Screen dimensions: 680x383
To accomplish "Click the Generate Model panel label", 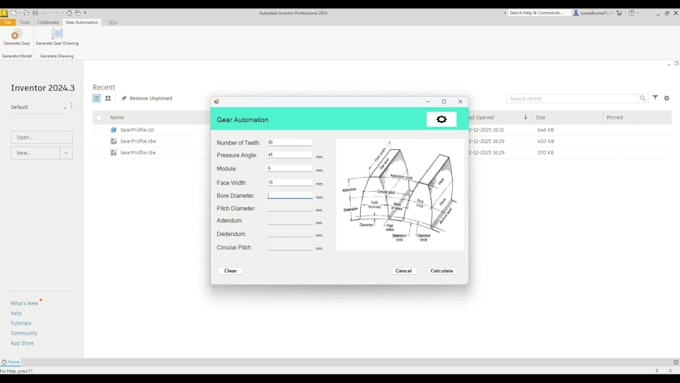I will [x=16, y=56].
